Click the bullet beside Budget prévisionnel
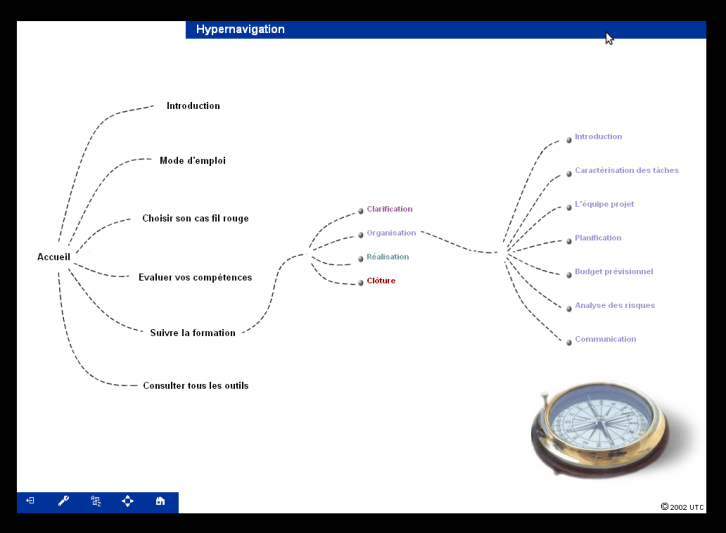 click(x=569, y=274)
